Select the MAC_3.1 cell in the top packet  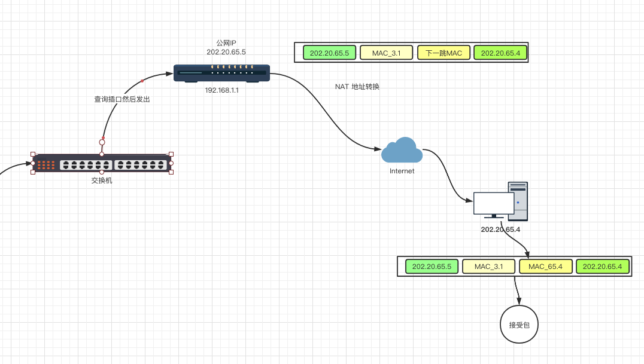pyautogui.click(x=386, y=53)
